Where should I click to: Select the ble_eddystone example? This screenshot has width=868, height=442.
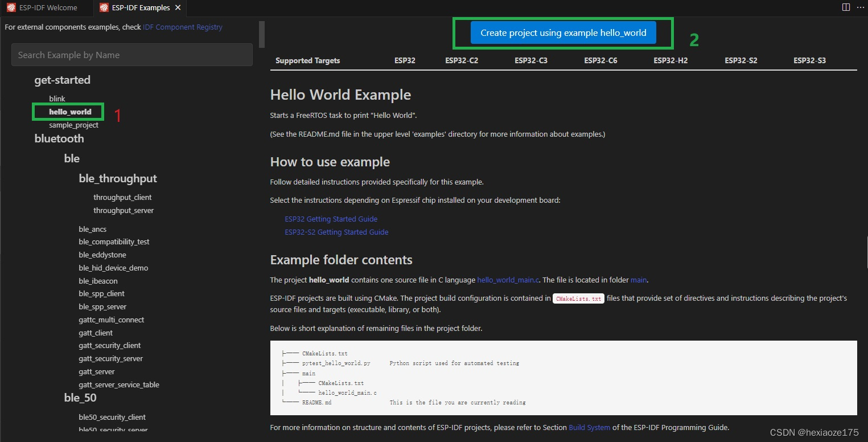click(x=102, y=255)
